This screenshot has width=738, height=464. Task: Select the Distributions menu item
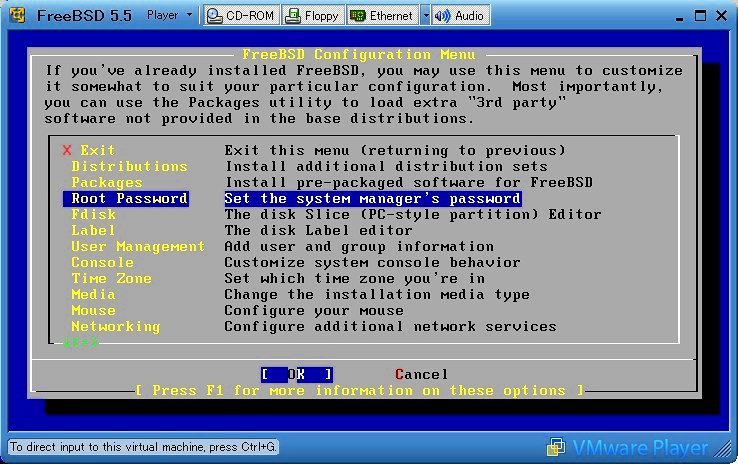[x=129, y=166]
